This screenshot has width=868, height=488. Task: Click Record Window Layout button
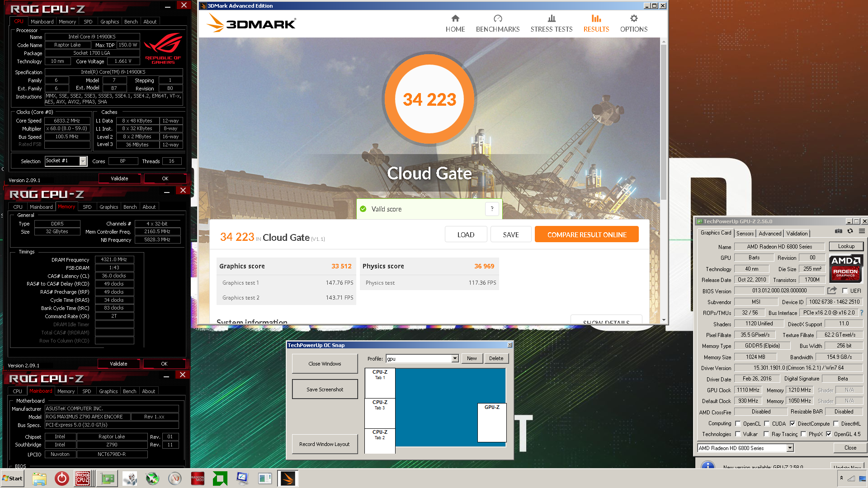coord(325,444)
